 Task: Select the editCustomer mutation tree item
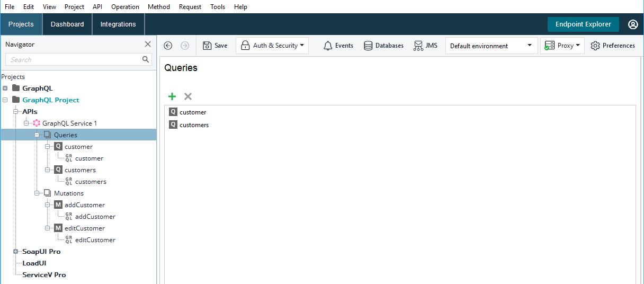[85, 228]
